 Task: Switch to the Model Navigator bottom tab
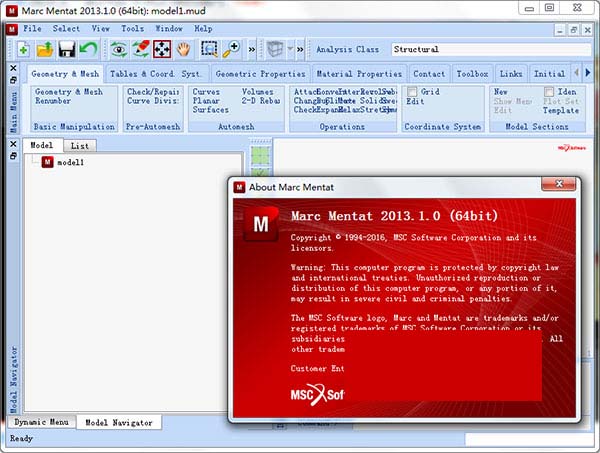(x=119, y=422)
